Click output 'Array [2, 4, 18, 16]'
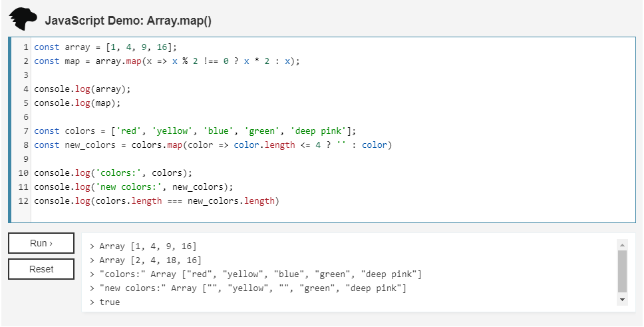Image resolution: width=644 pixels, height=327 pixels. point(150,260)
